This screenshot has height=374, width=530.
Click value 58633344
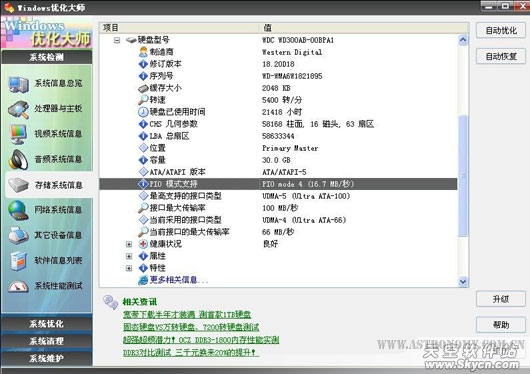point(278,136)
